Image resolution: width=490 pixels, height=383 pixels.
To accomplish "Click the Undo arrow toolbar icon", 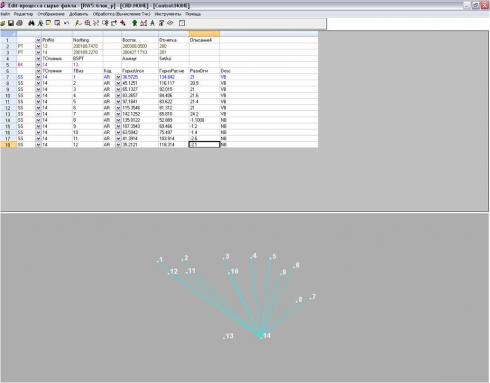I will (66, 23).
